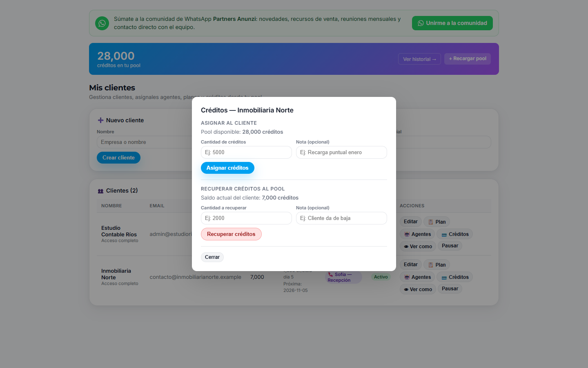
Task: Click the NOMBRE column header
Action: click(111, 206)
